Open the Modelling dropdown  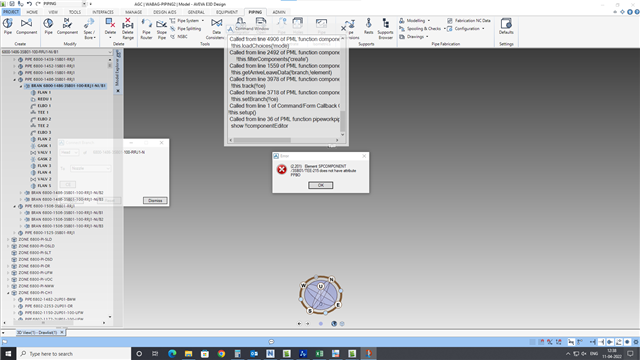pyautogui.click(x=414, y=20)
